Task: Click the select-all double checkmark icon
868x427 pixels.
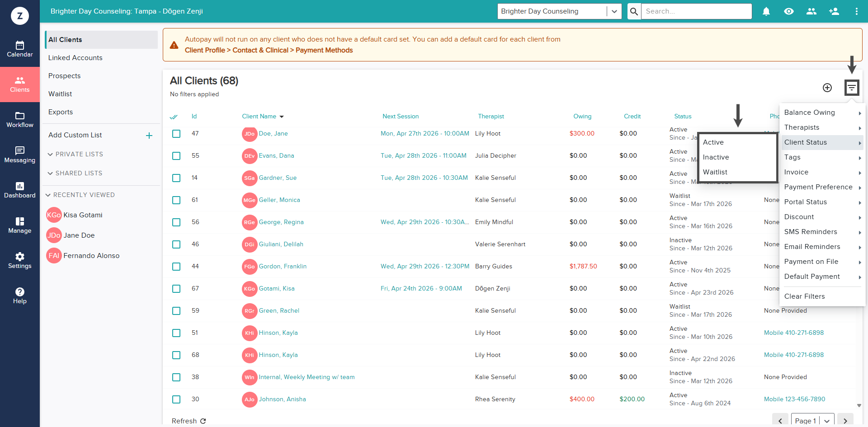Action: point(174,117)
